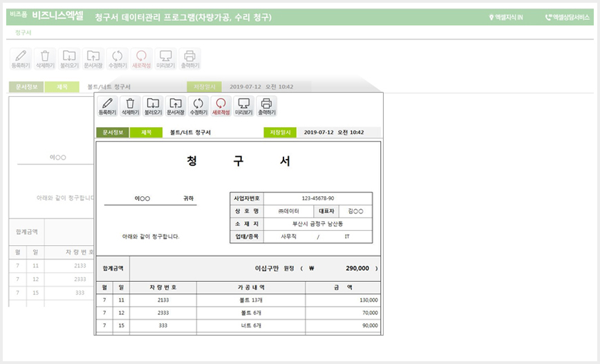This screenshot has height=364, width=600.
Task: Click 청구서 document heading in popup
Action: [238, 161]
